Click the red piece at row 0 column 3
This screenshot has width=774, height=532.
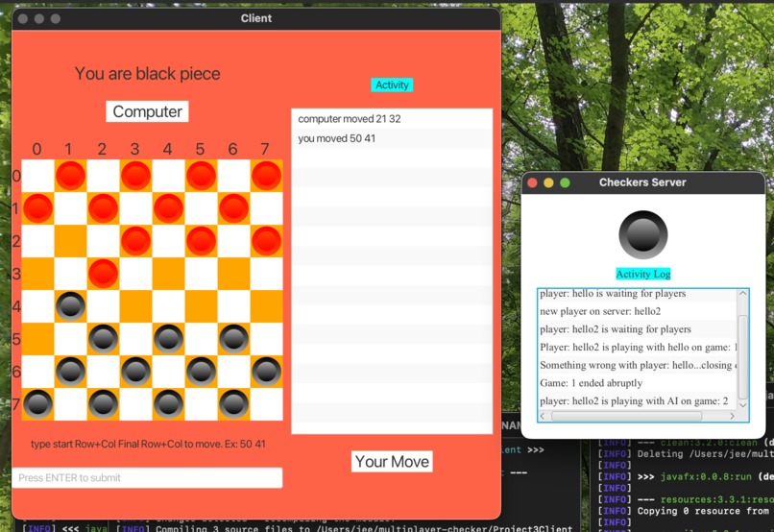click(135, 176)
